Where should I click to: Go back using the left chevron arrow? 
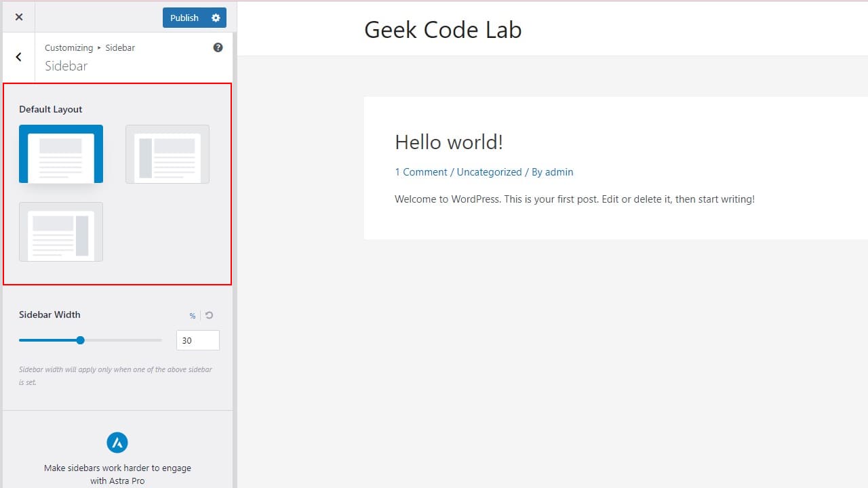[x=18, y=57]
